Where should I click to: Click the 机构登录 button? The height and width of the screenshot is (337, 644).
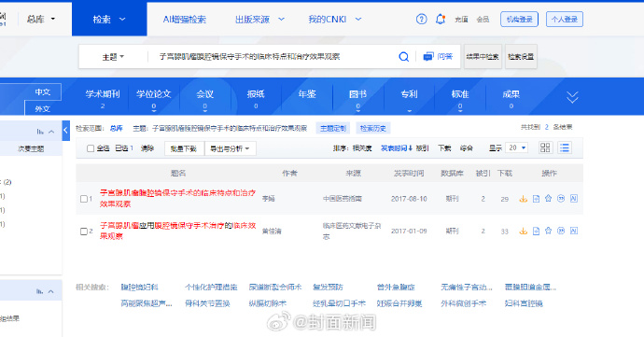[x=519, y=20]
